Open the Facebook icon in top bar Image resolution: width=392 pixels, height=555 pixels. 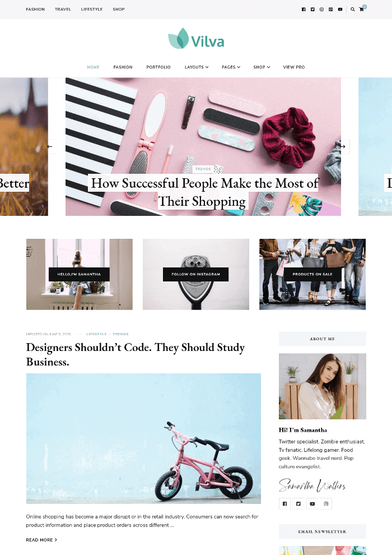[x=304, y=10]
